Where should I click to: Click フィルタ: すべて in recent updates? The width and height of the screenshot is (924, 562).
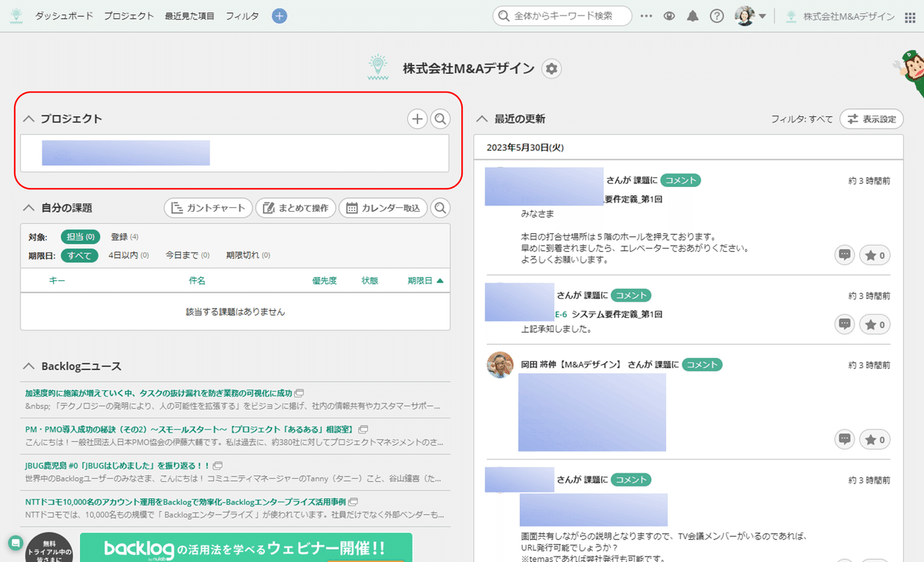tap(802, 119)
